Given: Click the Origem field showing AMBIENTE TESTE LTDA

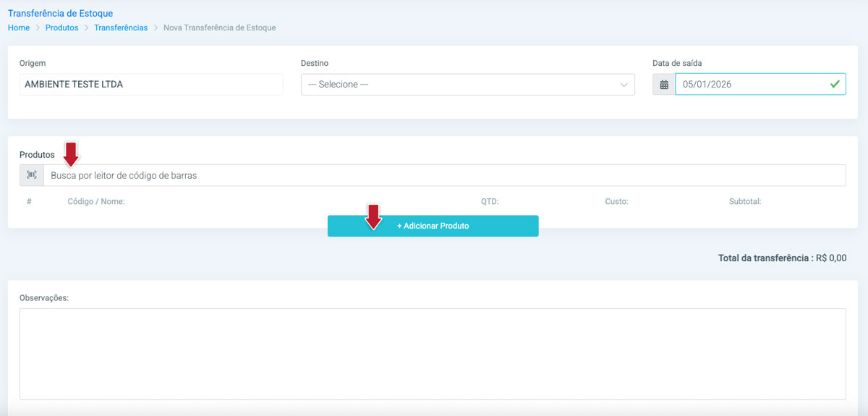Looking at the screenshot, I should coord(151,85).
